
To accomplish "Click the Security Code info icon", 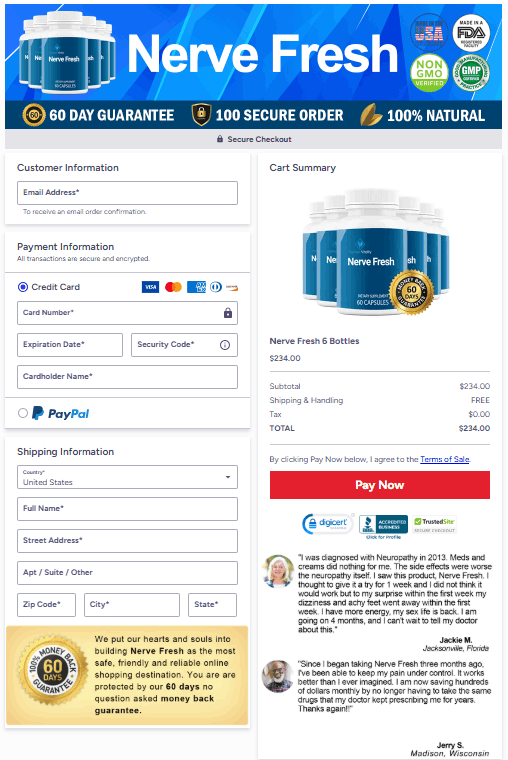I will (x=225, y=345).
